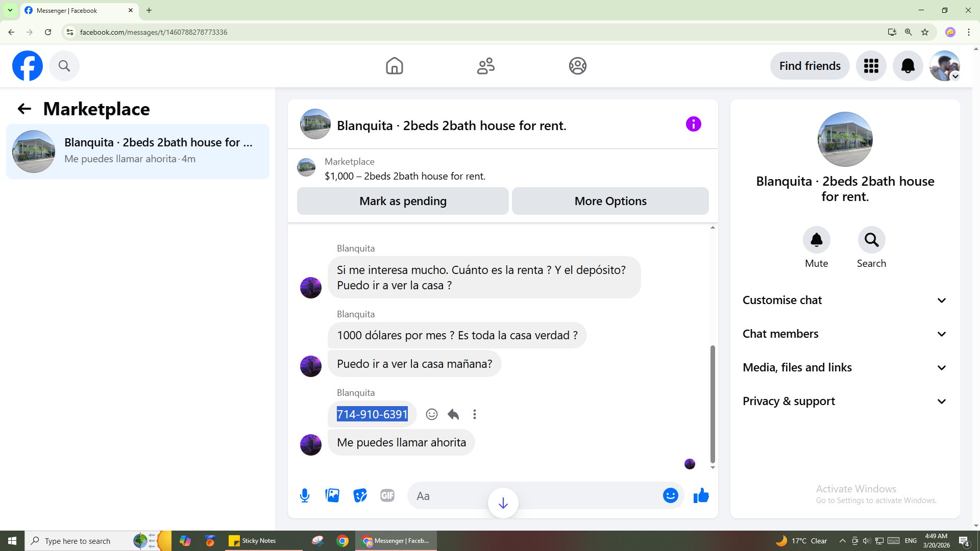Attach a photo using the image icon
Screen dimensions: 980x551
(x=332, y=495)
